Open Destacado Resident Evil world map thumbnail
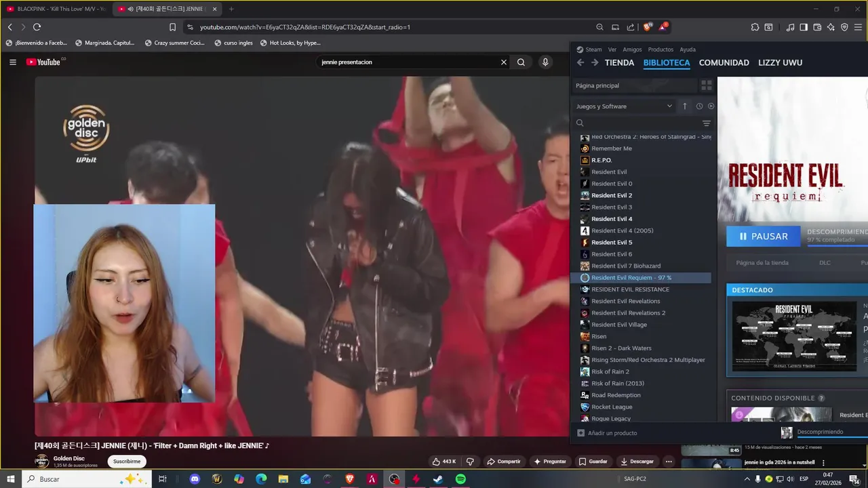This screenshot has width=868, height=488. click(794, 337)
